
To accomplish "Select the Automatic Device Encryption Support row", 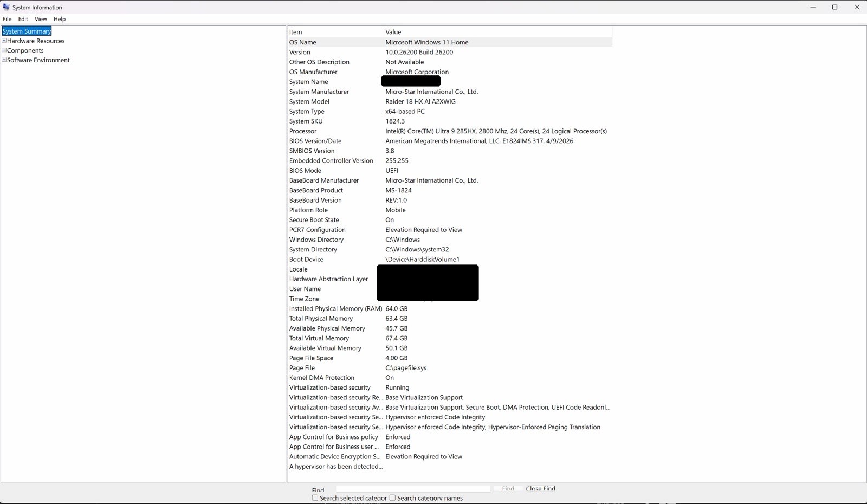I will [450, 457].
